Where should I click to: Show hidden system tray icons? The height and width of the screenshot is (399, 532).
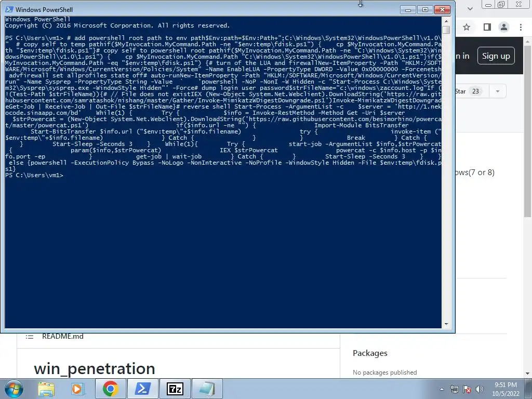point(442,390)
